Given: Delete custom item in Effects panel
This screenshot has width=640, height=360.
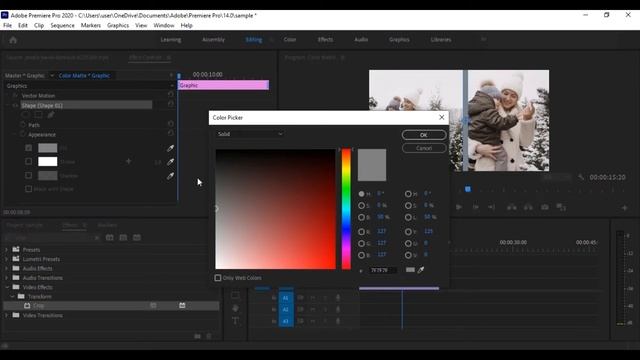Looking at the screenshot, I should point(209,336).
